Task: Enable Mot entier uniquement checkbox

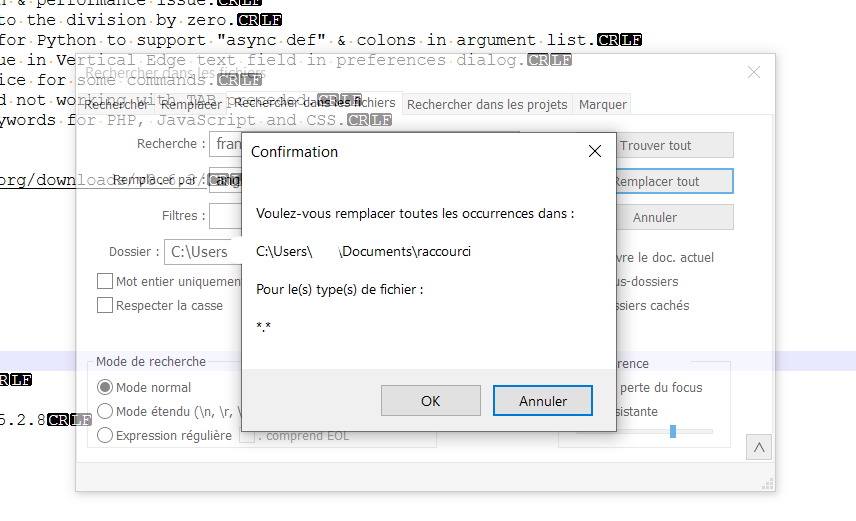Action: [105, 281]
